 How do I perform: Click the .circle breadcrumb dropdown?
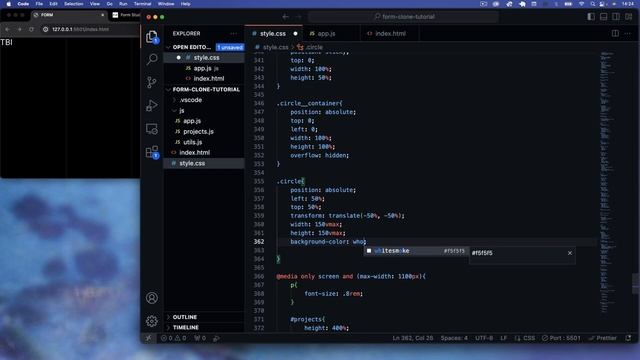pos(311,47)
